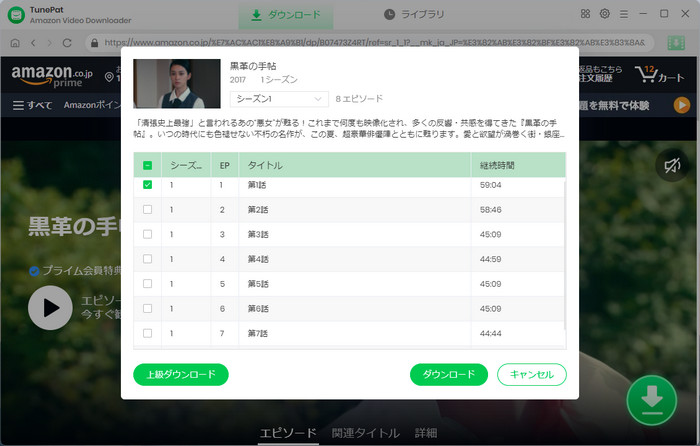The width and height of the screenshot is (700, 446).
Task: Check the 第6話 episode checkbox
Action: click(147, 308)
